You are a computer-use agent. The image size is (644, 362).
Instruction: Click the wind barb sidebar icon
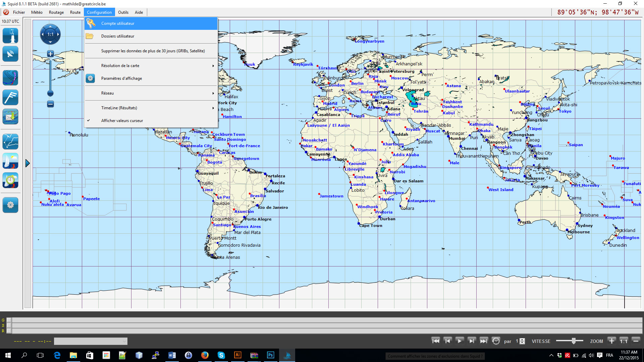pyautogui.click(x=10, y=98)
